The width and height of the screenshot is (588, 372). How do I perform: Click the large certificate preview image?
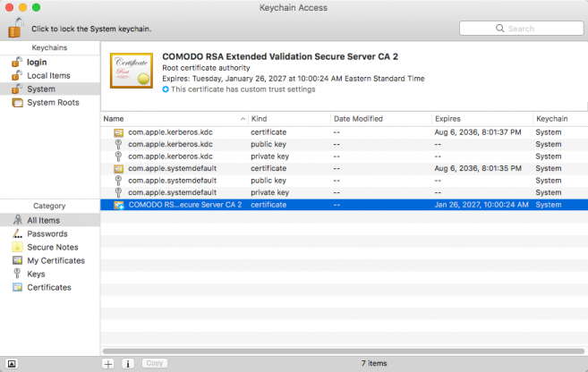[132, 71]
